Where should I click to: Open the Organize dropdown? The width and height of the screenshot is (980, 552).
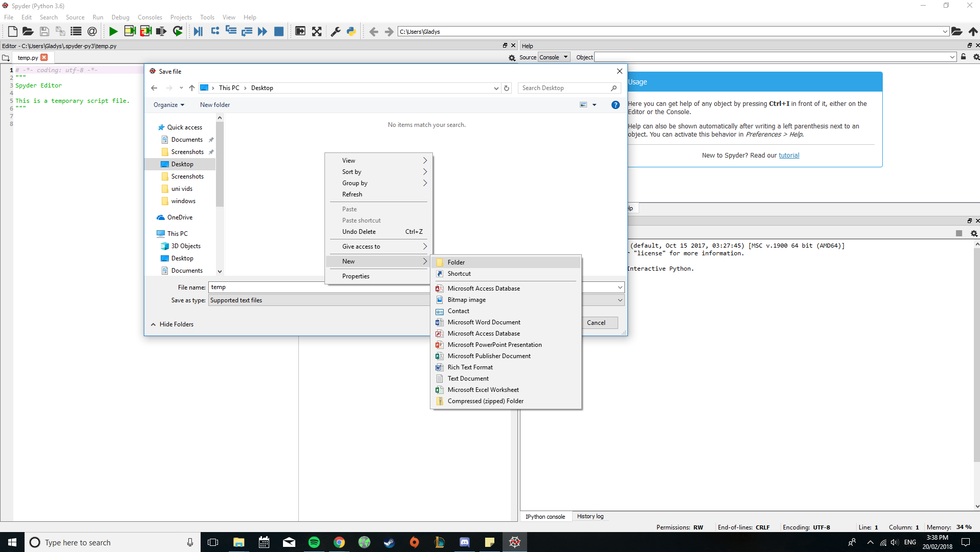pos(169,105)
